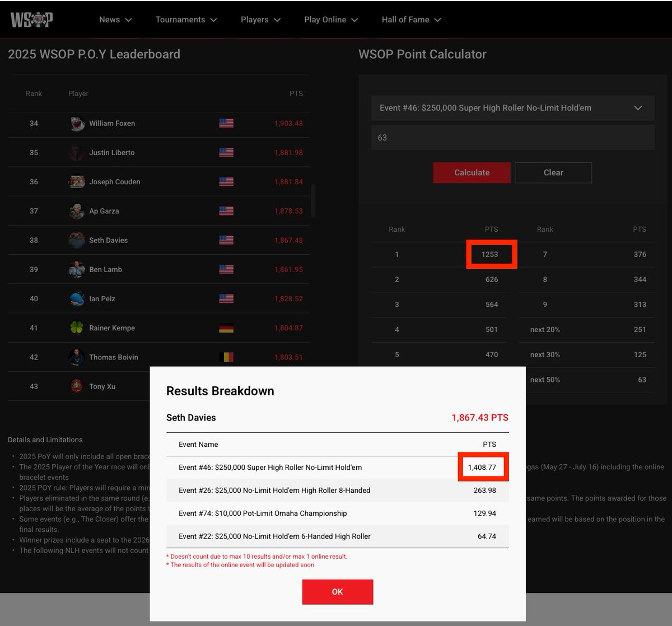Click US flag in Joseph Couden row
672x626 pixels.
[x=226, y=181]
